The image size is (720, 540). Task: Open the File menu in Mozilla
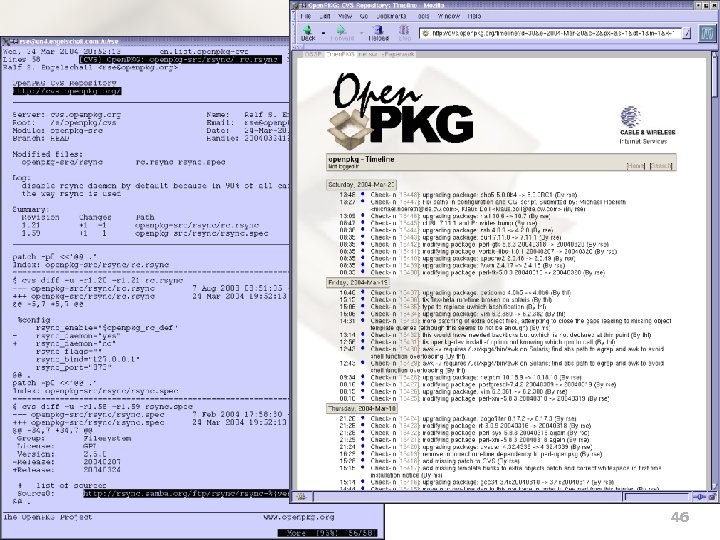[306, 16]
